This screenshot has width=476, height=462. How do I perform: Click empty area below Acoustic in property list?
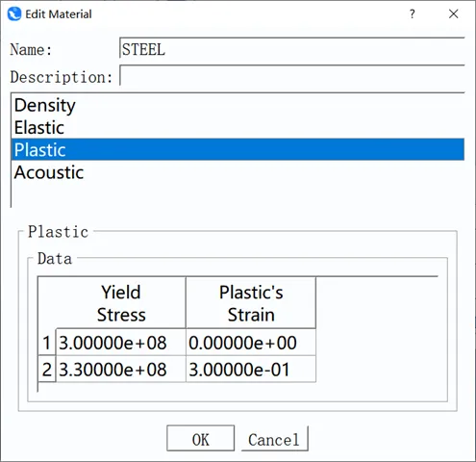click(238, 195)
